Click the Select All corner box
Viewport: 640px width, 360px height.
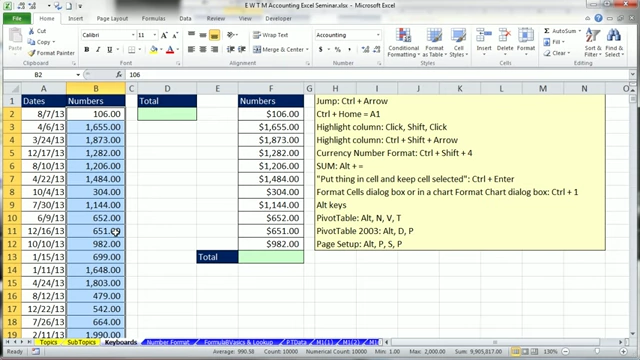pyautogui.click(x=12, y=89)
